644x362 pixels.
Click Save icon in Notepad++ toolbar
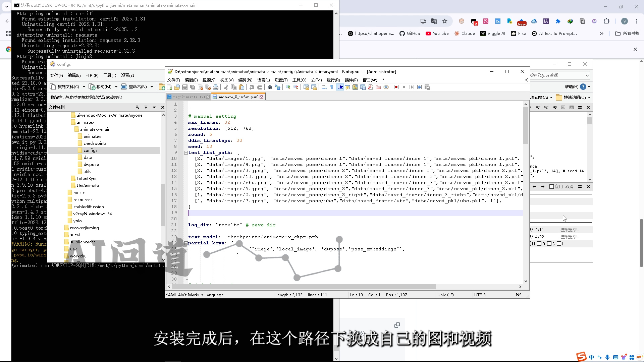[185, 87]
